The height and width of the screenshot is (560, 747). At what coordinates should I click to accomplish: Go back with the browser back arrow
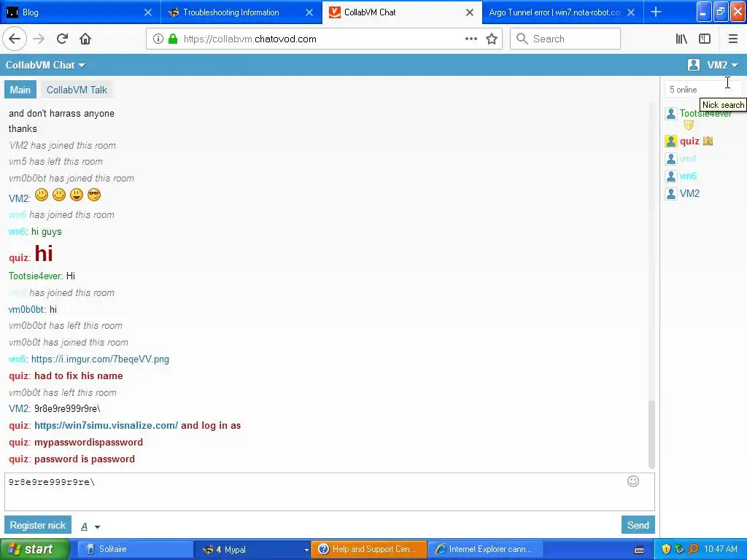pos(15,39)
